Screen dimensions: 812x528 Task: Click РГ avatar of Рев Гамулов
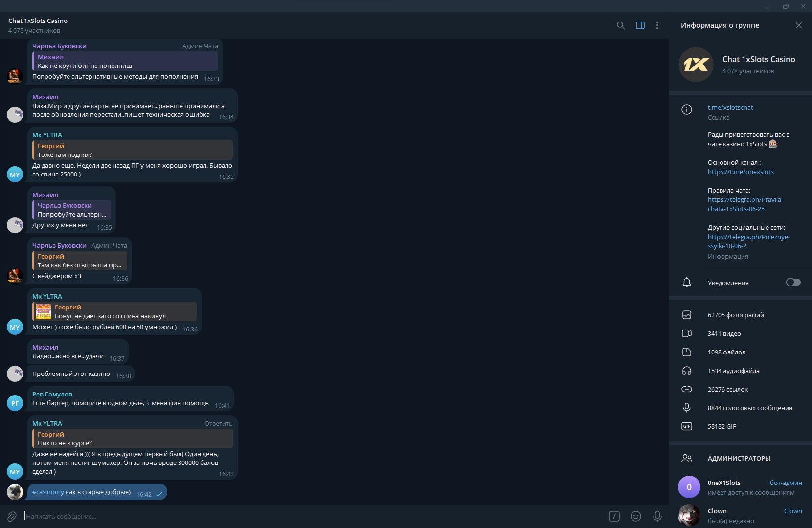coord(15,403)
